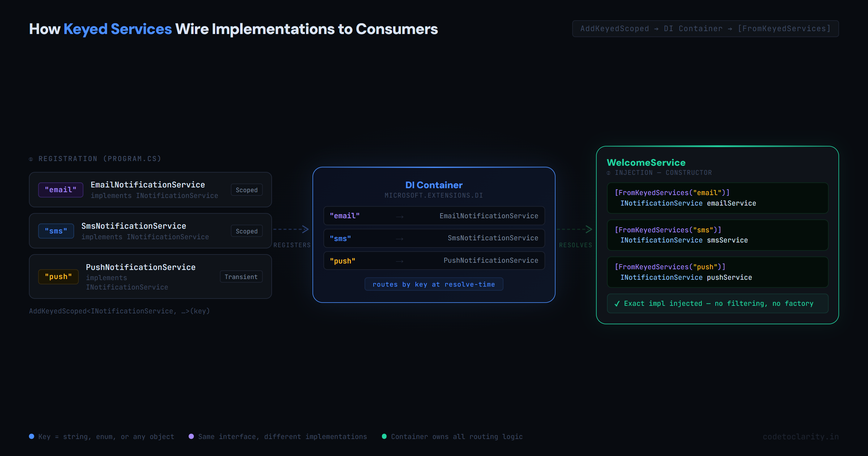The height and width of the screenshot is (456, 868).
Task: Visit the codetoclarity.in link
Action: pos(801,436)
